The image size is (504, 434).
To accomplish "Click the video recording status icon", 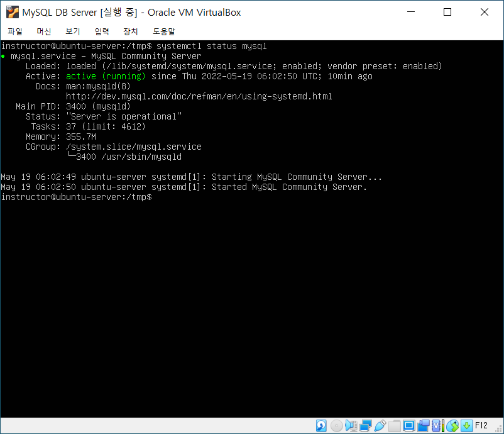I will 424,426.
